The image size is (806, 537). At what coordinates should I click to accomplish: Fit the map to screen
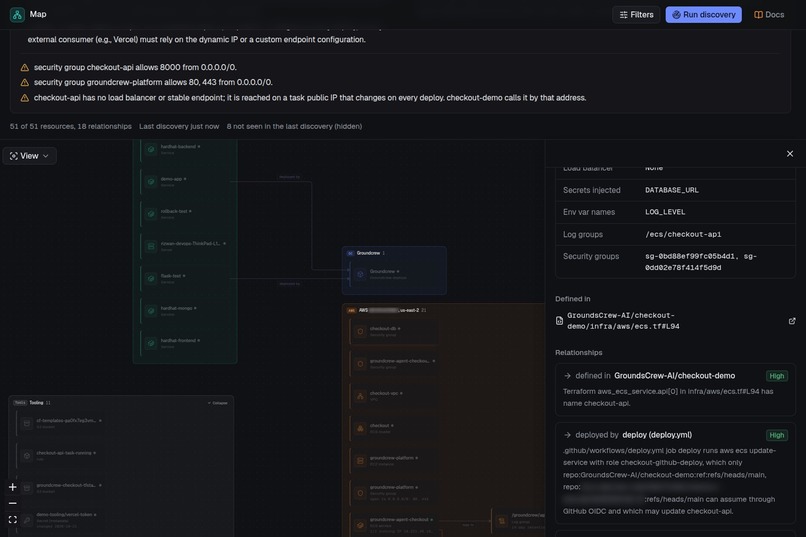[13, 520]
